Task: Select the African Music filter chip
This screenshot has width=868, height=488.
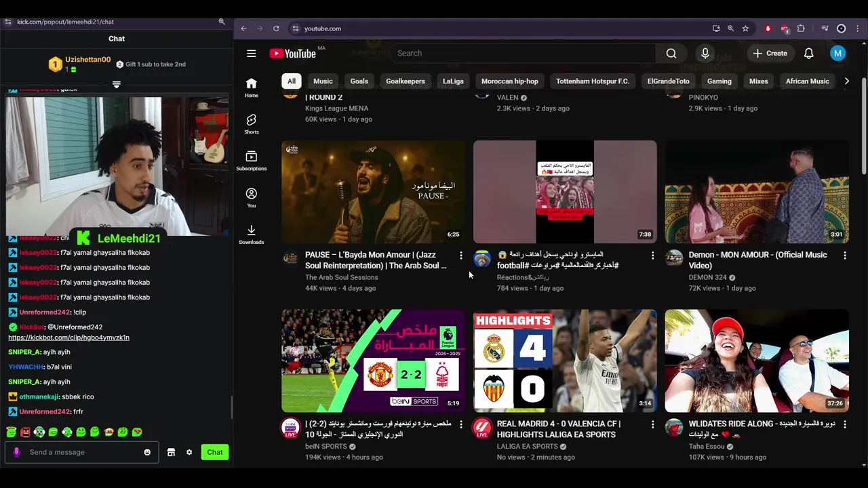Action: tap(808, 81)
